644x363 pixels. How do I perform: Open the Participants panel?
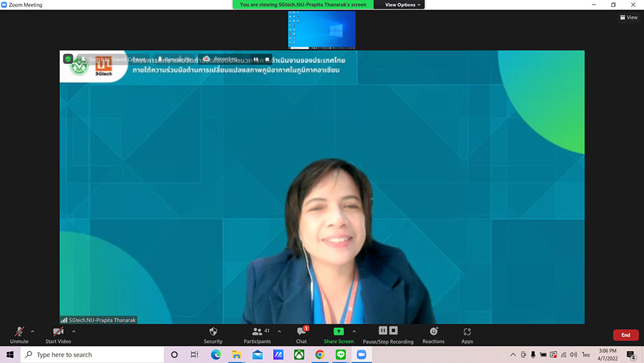tap(257, 335)
